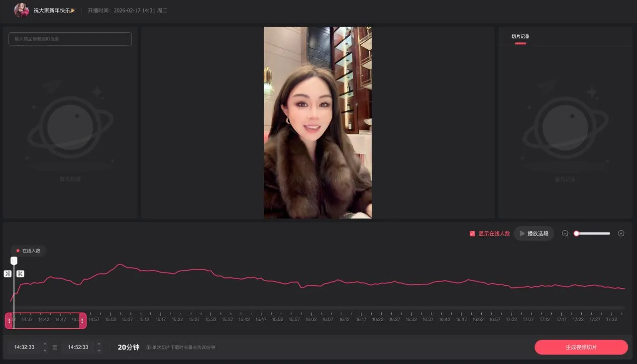
Task: Click the live video preview
Action: pos(318,122)
